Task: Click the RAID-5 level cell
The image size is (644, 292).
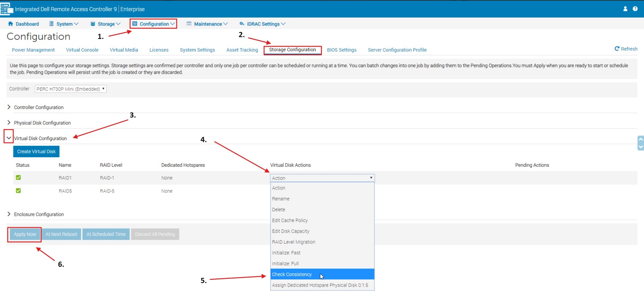Action: click(x=107, y=191)
